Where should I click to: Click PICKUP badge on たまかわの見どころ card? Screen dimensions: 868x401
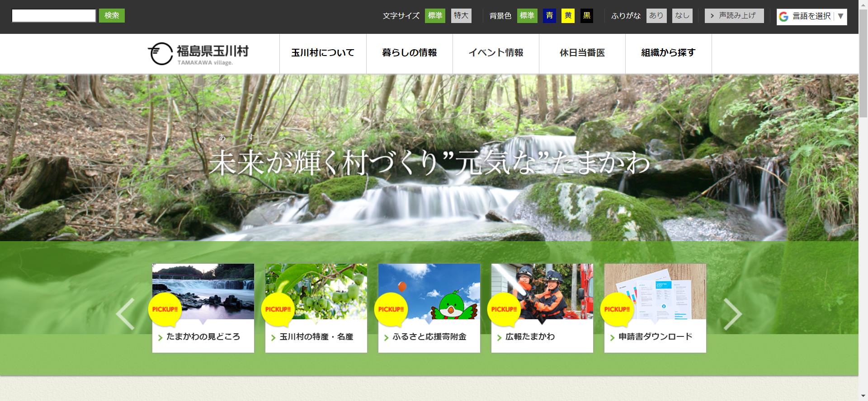(x=165, y=309)
